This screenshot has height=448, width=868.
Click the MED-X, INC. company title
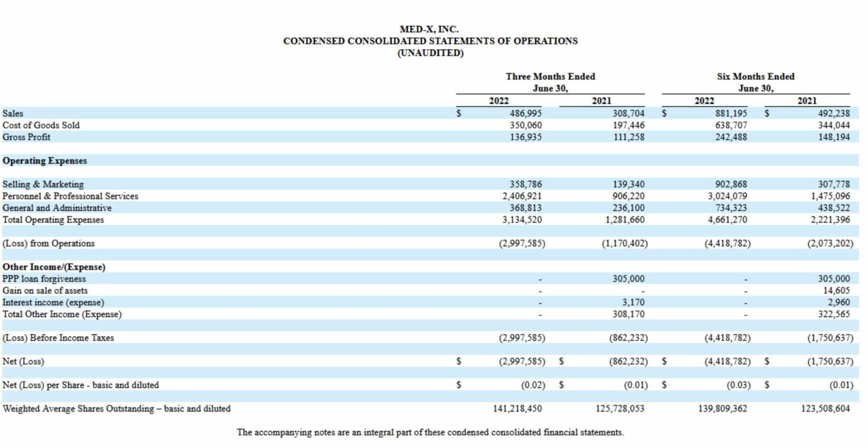429,29
